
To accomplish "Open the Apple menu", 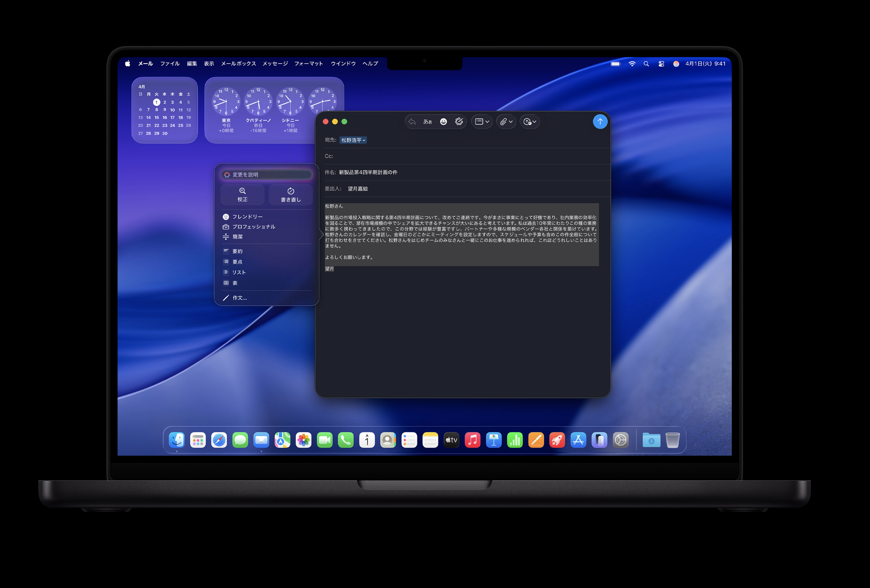I will tap(128, 64).
